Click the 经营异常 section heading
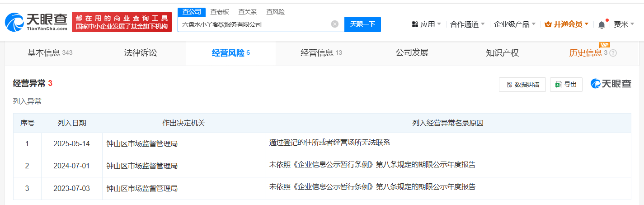644x205 pixels. click(x=33, y=83)
